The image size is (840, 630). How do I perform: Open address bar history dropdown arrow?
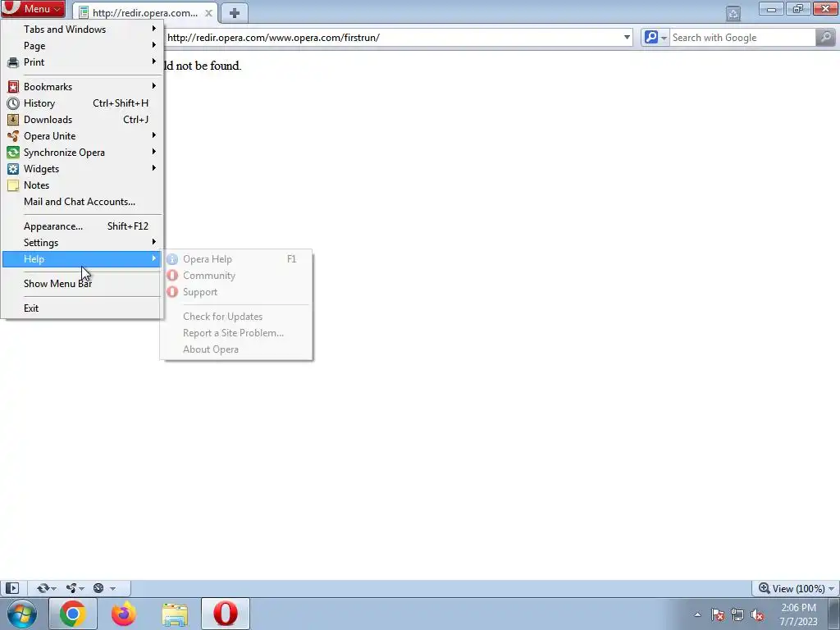point(627,38)
